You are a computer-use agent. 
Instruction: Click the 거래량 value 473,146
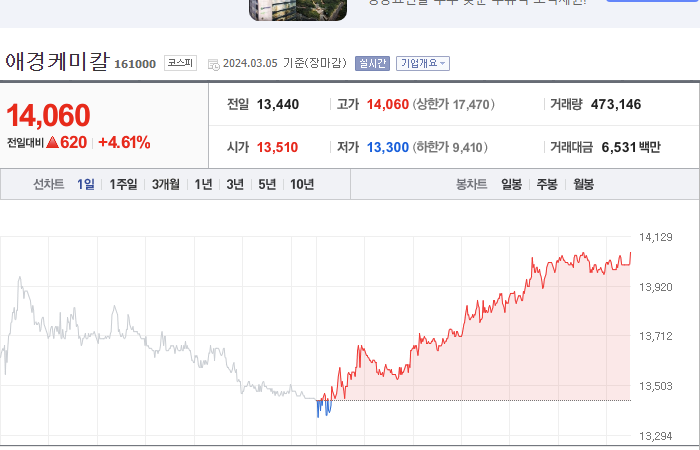coord(616,104)
